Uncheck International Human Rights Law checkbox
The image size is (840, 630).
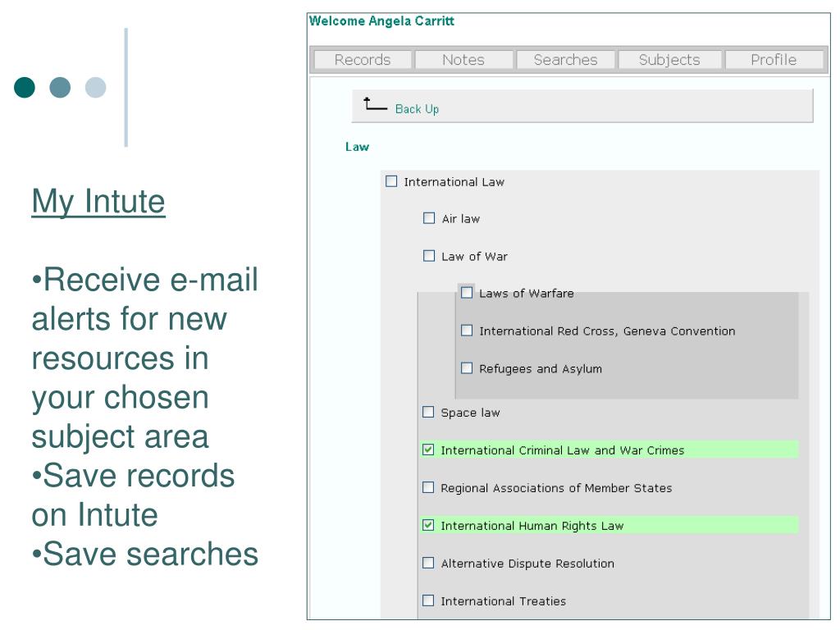coord(428,526)
